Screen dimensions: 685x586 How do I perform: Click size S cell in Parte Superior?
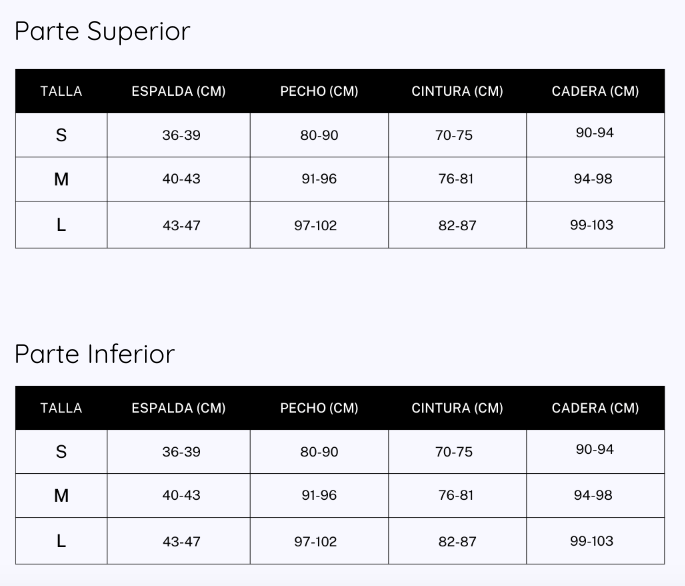coord(61,135)
